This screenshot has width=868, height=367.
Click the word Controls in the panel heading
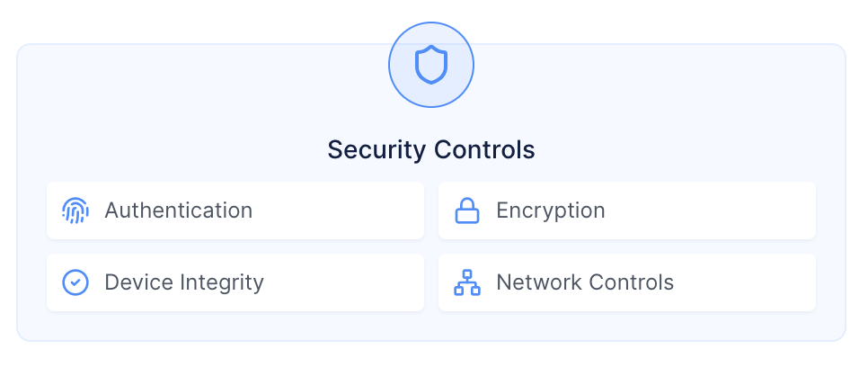point(486,149)
